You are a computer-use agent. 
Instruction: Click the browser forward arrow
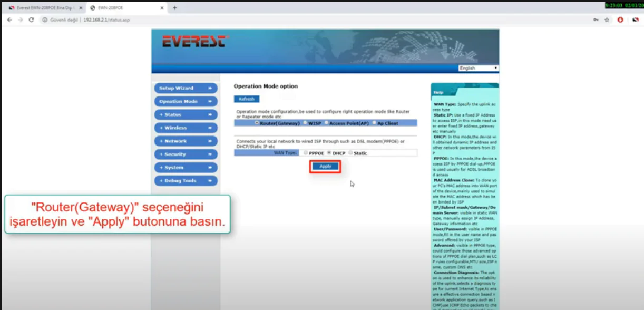tap(20, 20)
